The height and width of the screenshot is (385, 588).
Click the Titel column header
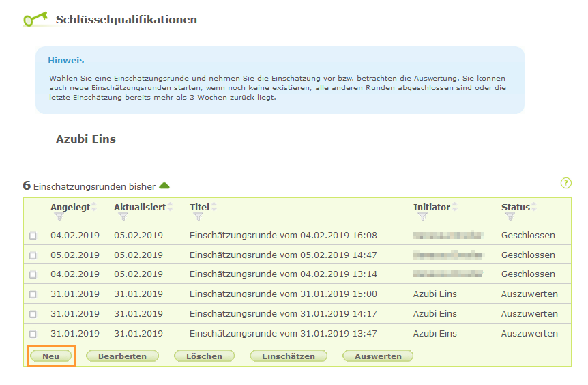click(199, 207)
